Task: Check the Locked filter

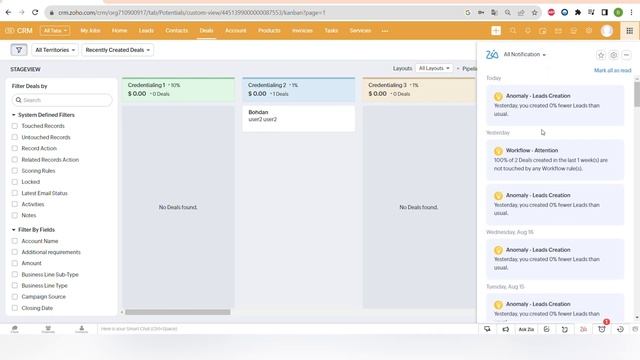Action: tap(15, 182)
